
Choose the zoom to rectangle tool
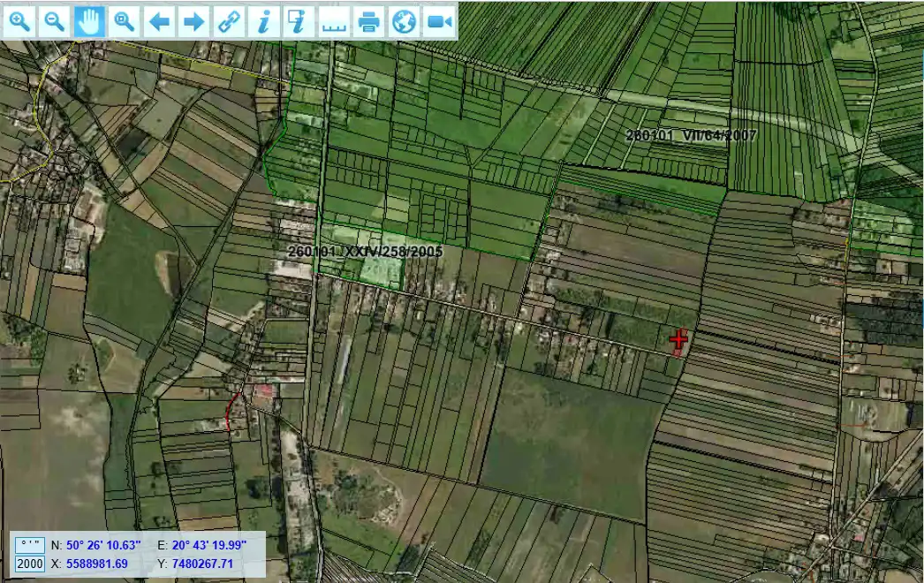click(125, 21)
